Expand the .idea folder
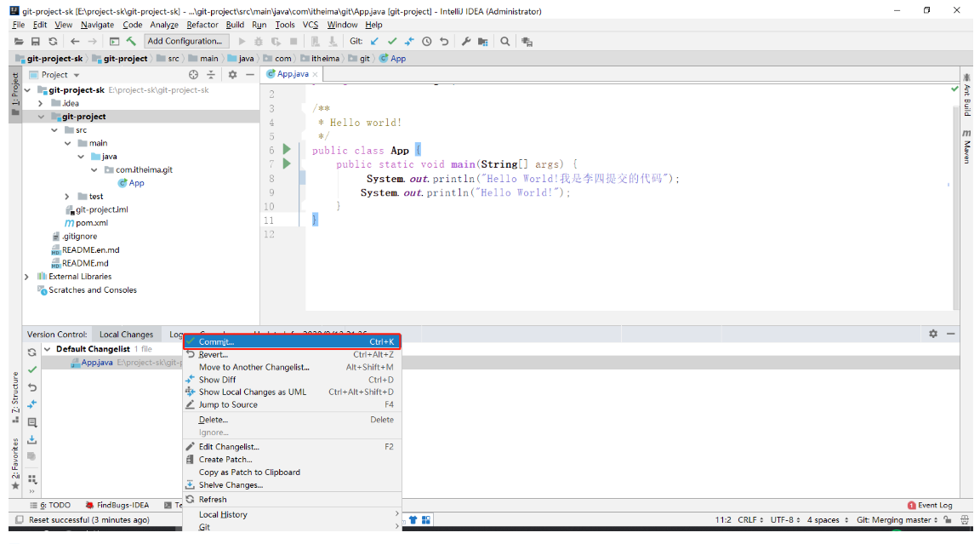Image resolution: width=980 pixels, height=544 pixels. pyautogui.click(x=41, y=103)
